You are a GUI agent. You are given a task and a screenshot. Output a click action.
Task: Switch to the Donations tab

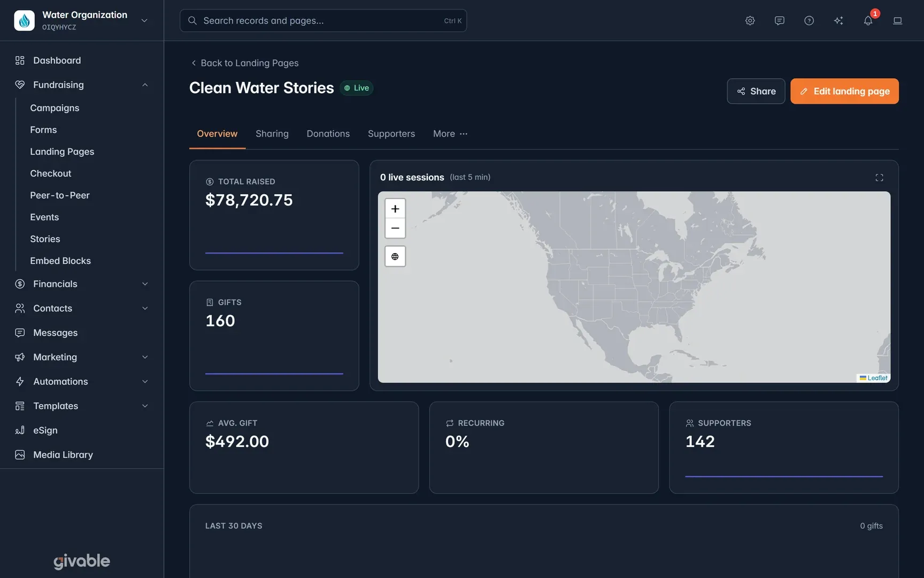[328, 134]
